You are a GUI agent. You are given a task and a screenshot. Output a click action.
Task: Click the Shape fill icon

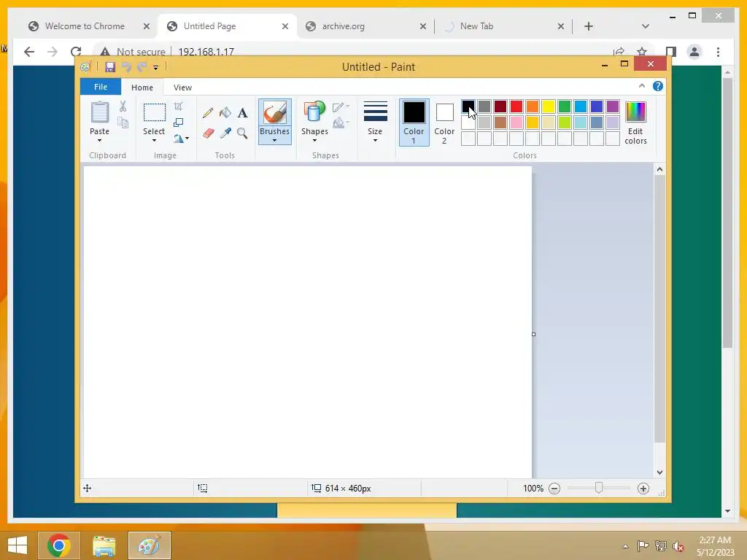point(341,122)
